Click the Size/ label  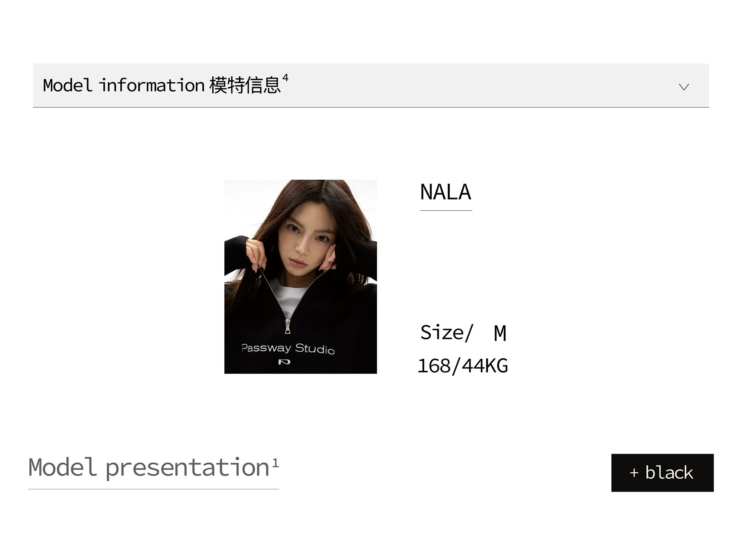(446, 332)
